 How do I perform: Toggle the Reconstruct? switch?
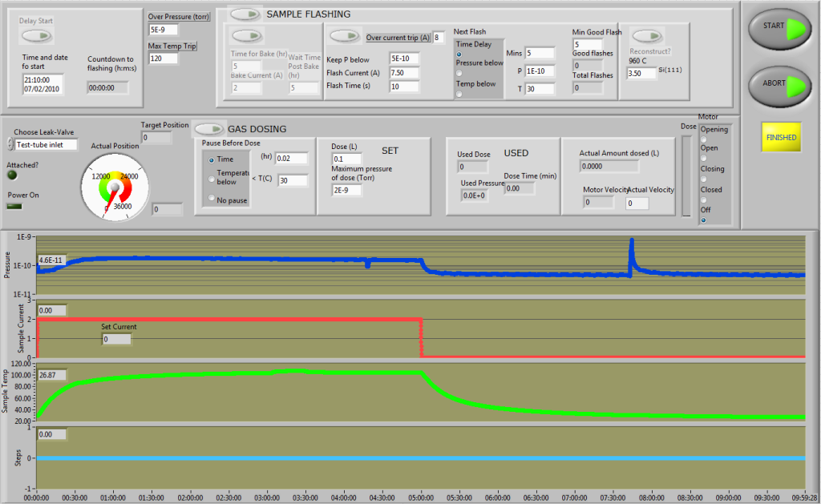[x=647, y=35]
